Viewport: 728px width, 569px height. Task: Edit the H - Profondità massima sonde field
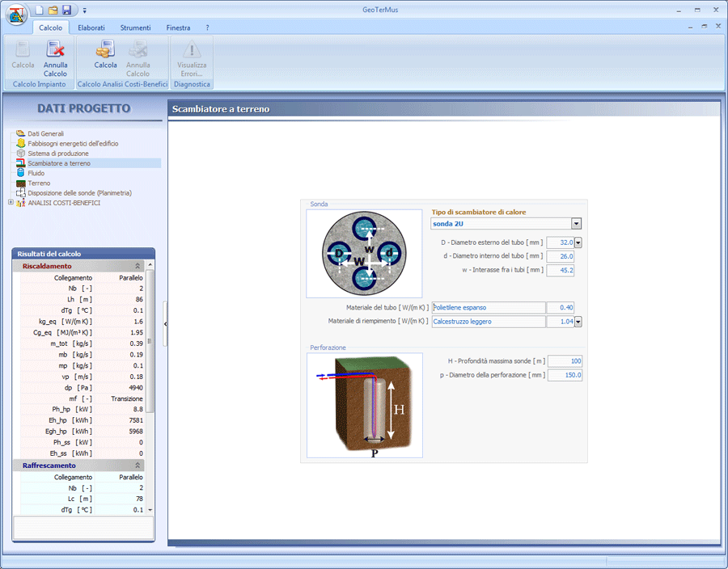tap(564, 361)
